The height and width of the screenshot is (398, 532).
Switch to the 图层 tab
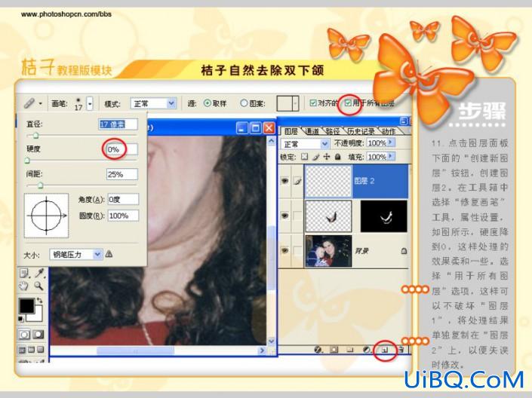coord(291,131)
